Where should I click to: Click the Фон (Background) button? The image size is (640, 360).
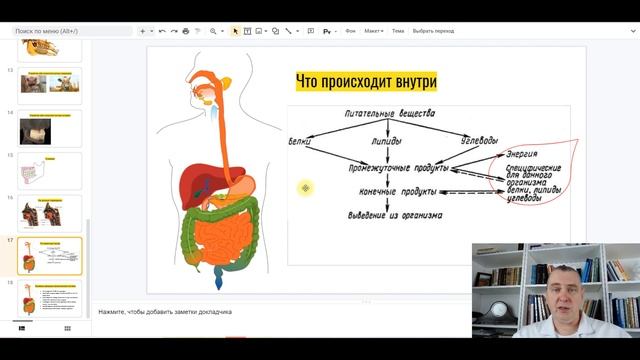coord(350,31)
